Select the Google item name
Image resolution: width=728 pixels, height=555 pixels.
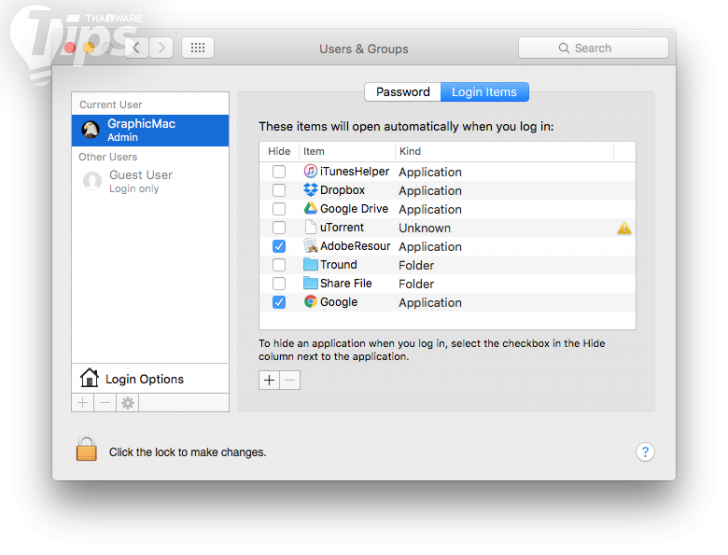[339, 302]
